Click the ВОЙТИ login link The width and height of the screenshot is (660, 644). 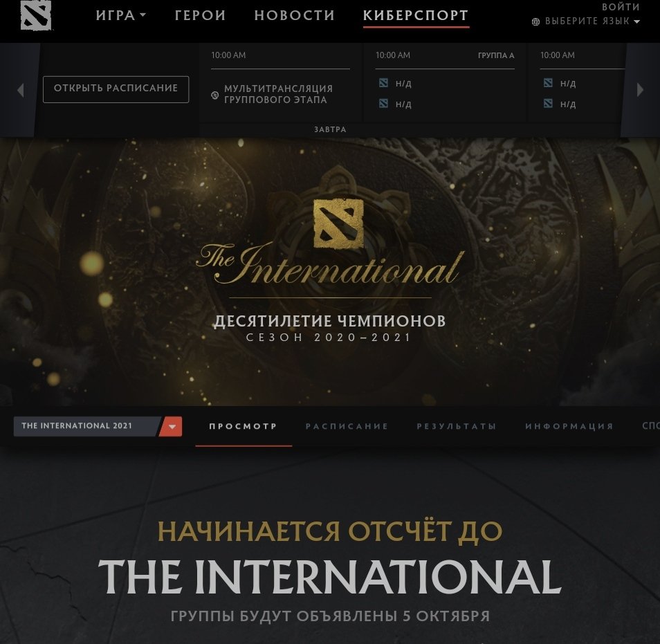coord(621,7)
